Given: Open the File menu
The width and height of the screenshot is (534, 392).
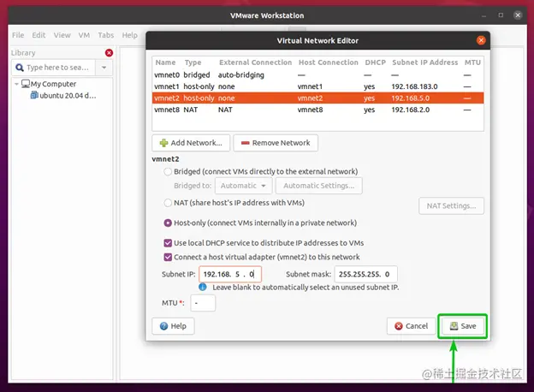Looking at the screenshot, I should [x=18, y=35].
